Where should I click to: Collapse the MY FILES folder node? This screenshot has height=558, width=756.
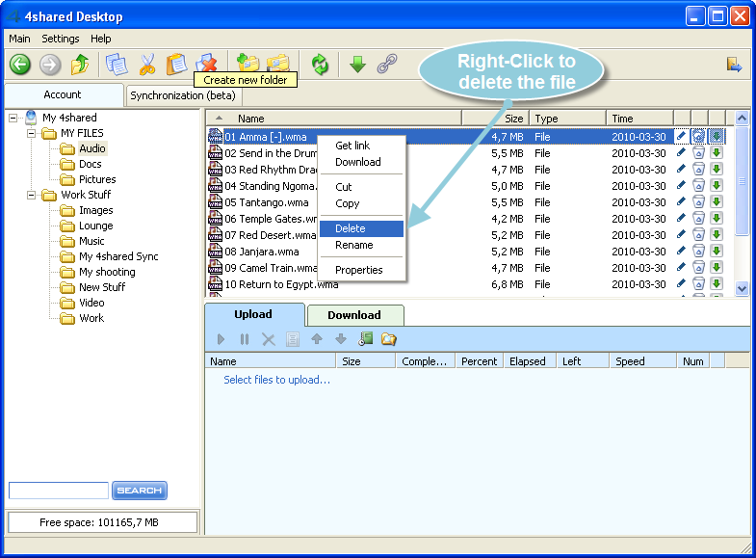[32, 133]
